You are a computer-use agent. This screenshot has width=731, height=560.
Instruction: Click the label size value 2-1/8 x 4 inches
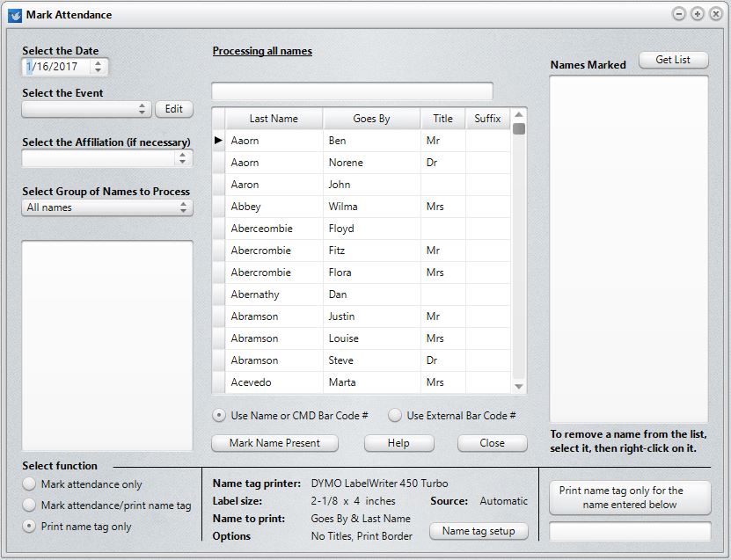click(x=353, y=501)
